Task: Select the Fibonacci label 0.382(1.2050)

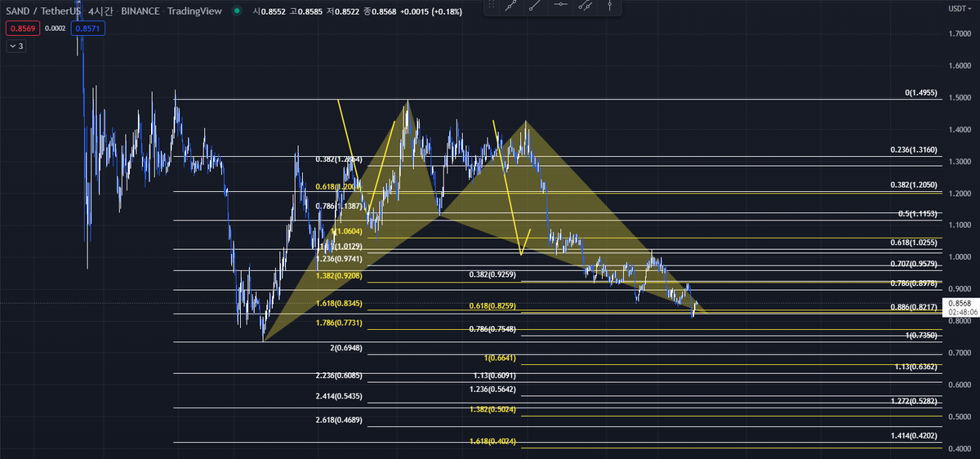Action: [x=914, y=185]
